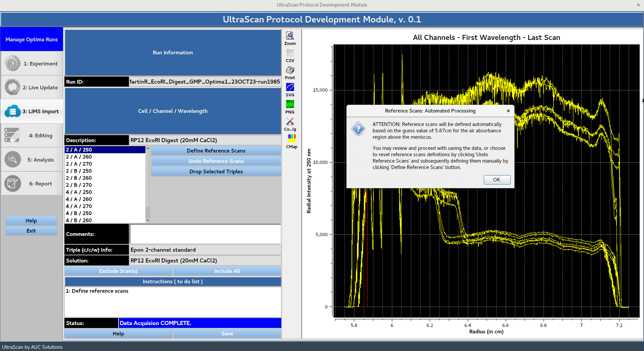This screenshot has width=644, height=351.
Task: Switch to the 4: Editing step
Action: (12, 135)
